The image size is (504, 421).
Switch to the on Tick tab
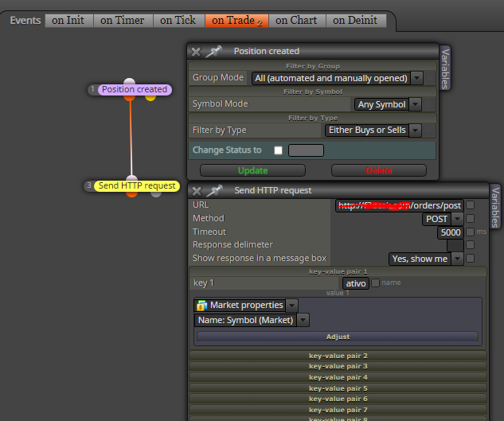(x=178, y=21)
